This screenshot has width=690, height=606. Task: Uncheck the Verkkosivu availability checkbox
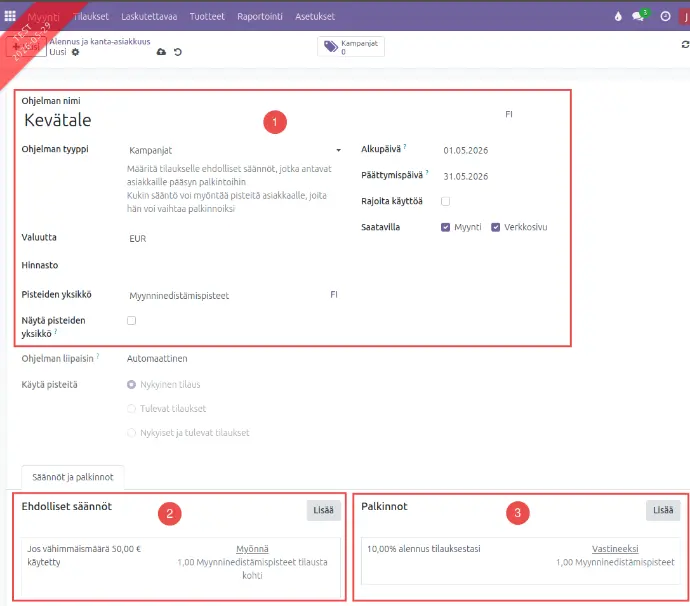[495, 227]
